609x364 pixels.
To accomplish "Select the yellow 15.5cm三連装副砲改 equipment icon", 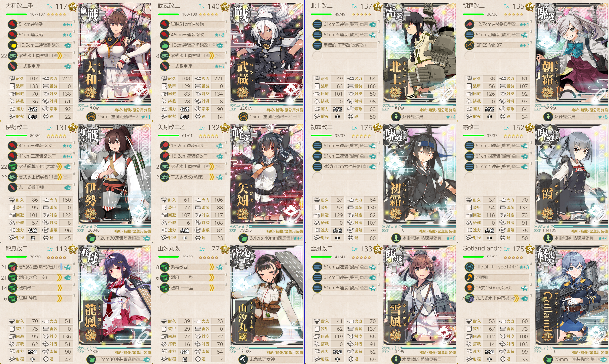I will [x=12, y=45].
